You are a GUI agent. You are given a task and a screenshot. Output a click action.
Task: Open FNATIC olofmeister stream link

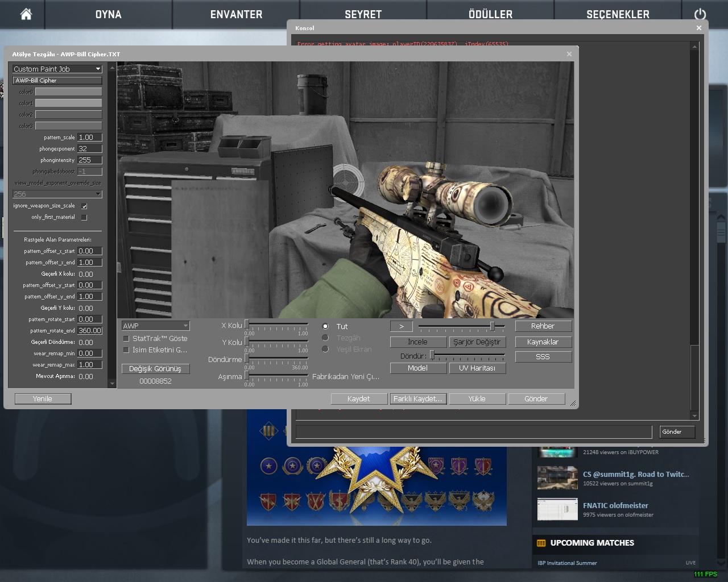click(615, 505)
